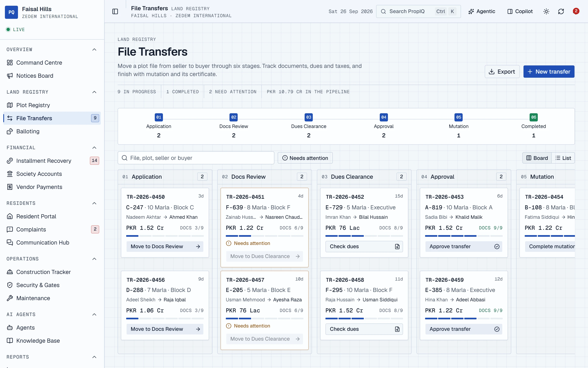Image resolution: width=588 pixels, height=368 pixels.
Task: Select Balloting in sidebar
Action: [52, 131]
